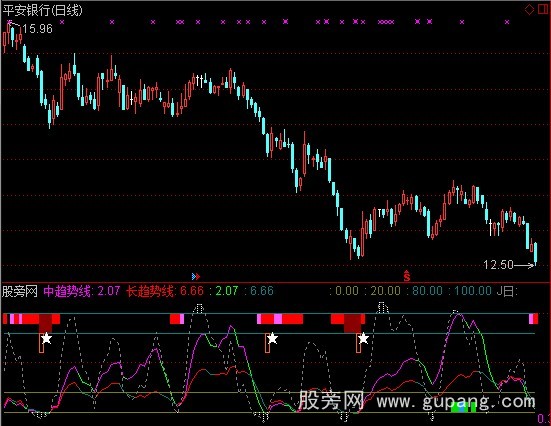Click the middle white star signal
The height and width of the screenshot is (426, 551).
pyautogui.click(x=272, y=339)
